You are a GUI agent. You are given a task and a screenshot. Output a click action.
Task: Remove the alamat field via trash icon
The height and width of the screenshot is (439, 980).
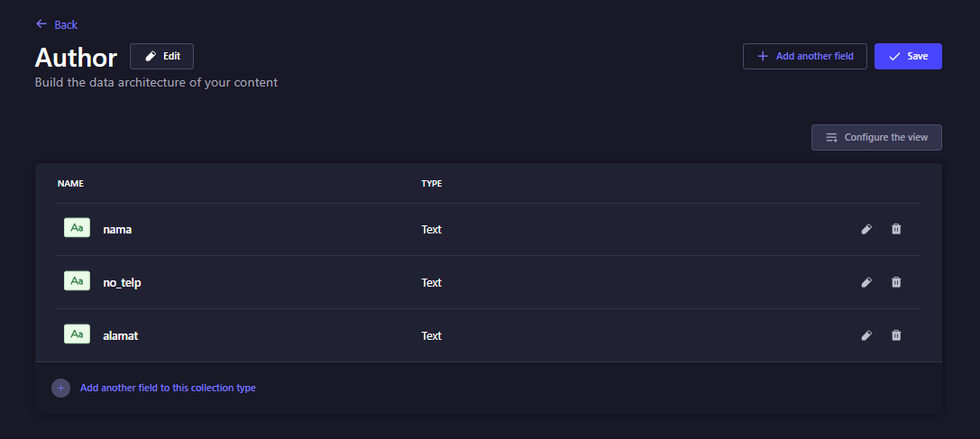point(896,335)
